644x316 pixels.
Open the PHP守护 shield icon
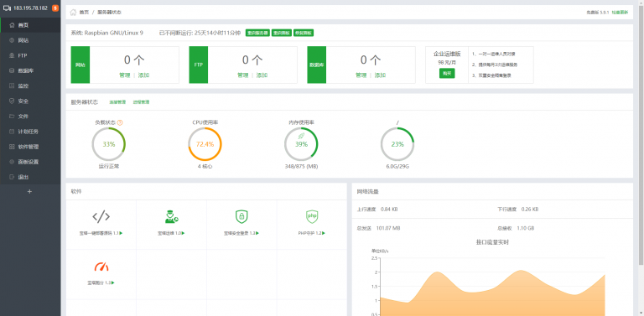coord(312,216)
